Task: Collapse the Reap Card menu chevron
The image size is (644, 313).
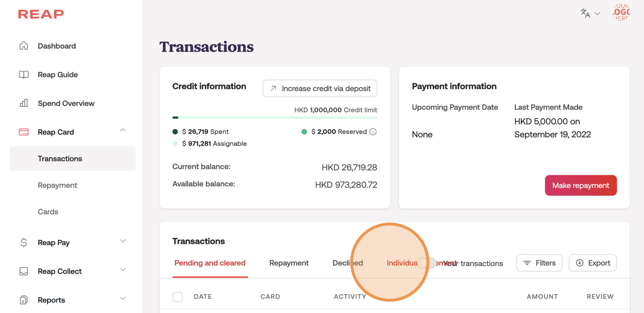Action: (x=123, y=130)
